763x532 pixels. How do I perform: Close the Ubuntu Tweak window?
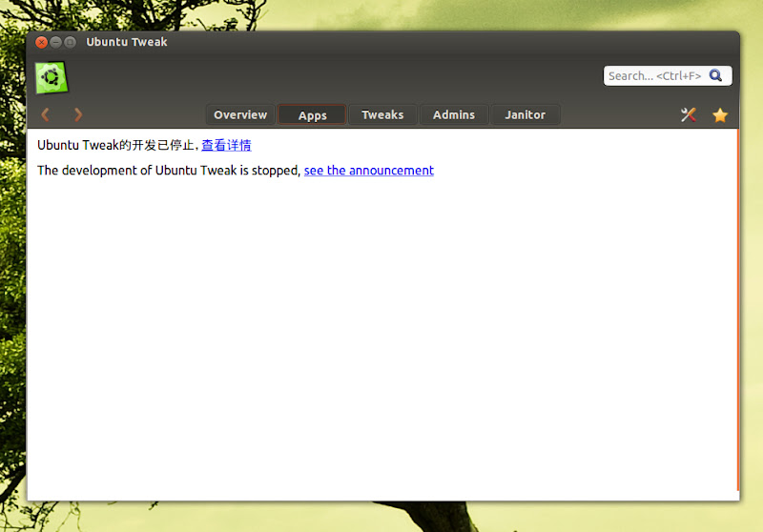[41, 42]
